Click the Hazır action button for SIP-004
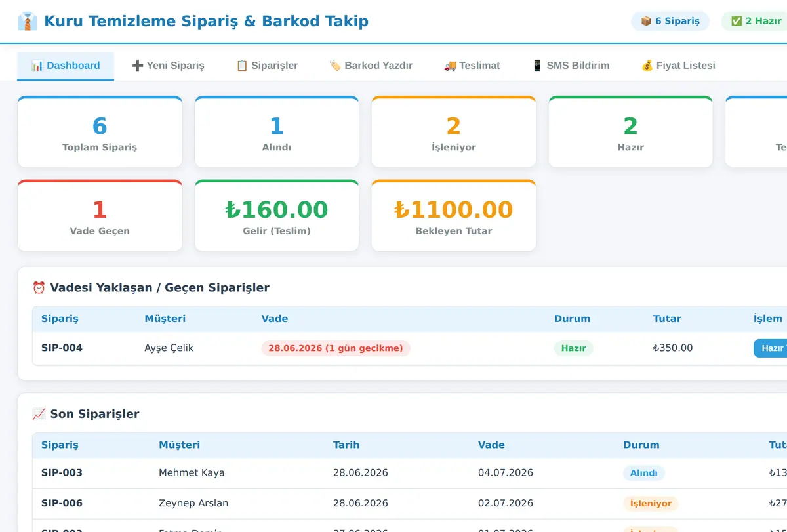The height and width of the screenshot is (532, 787). point(771,348)
